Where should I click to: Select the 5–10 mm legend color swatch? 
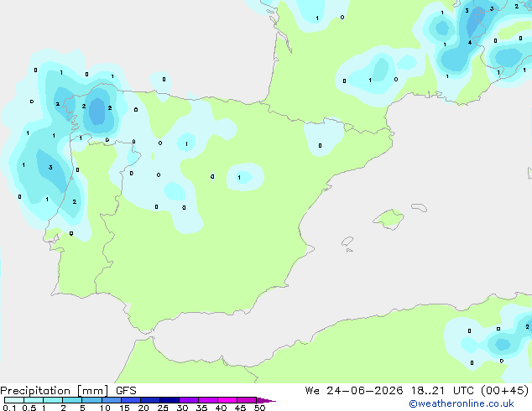[x=91, y=400]
